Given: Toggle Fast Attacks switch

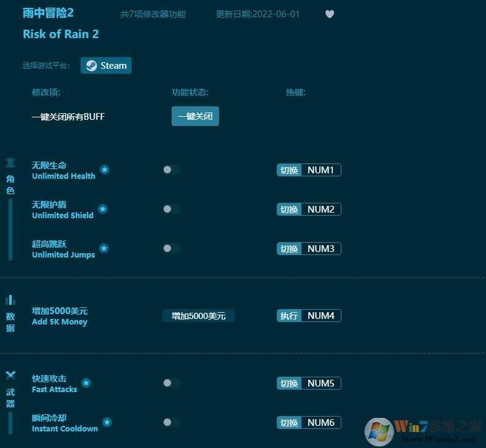Looking at the screenshot, I should pos(172,383).
